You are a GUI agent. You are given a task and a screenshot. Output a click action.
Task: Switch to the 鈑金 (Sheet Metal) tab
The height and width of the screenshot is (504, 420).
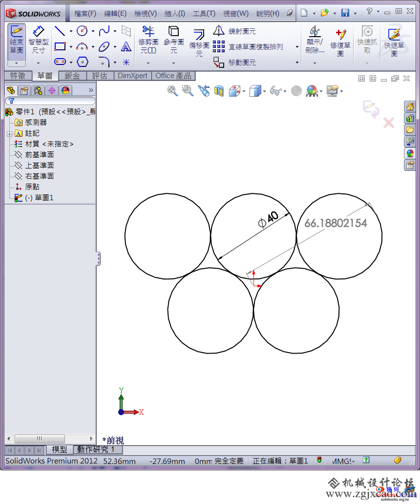coord(72,76)
